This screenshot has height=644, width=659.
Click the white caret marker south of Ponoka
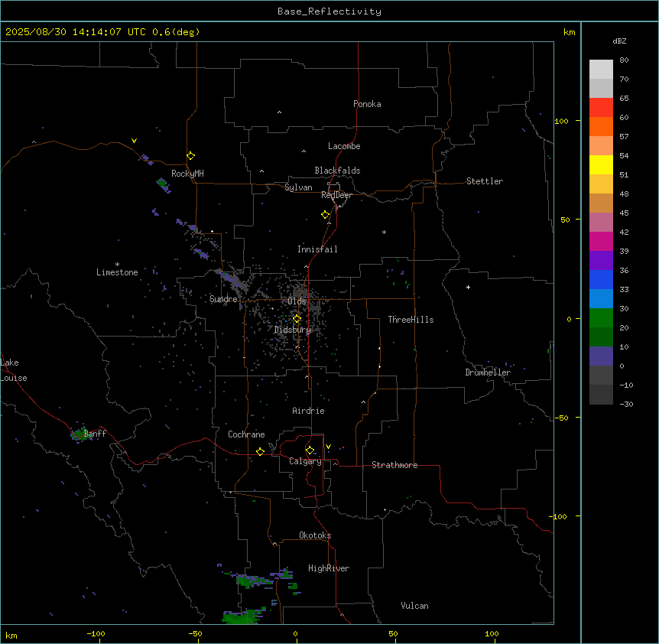coord(280,112)
